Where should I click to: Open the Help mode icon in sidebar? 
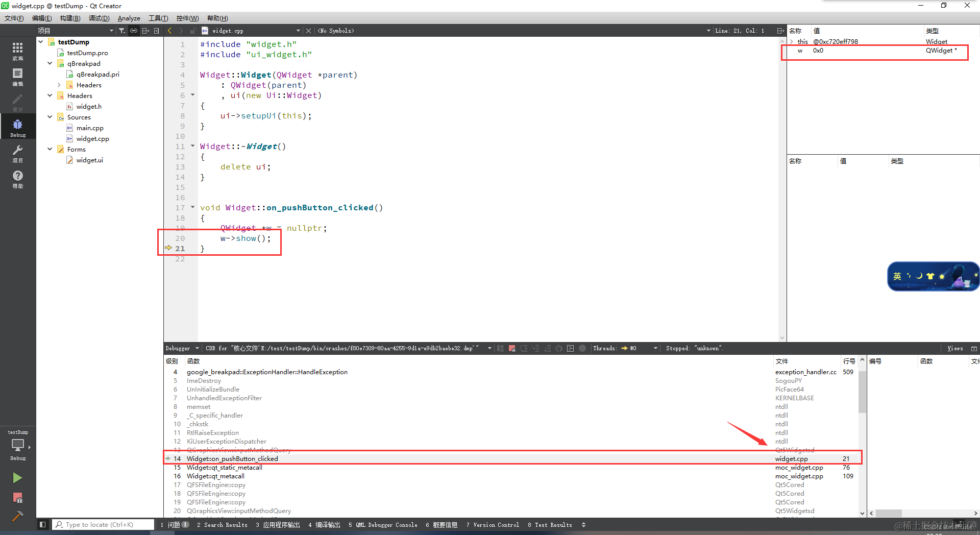tap(18, 178)
